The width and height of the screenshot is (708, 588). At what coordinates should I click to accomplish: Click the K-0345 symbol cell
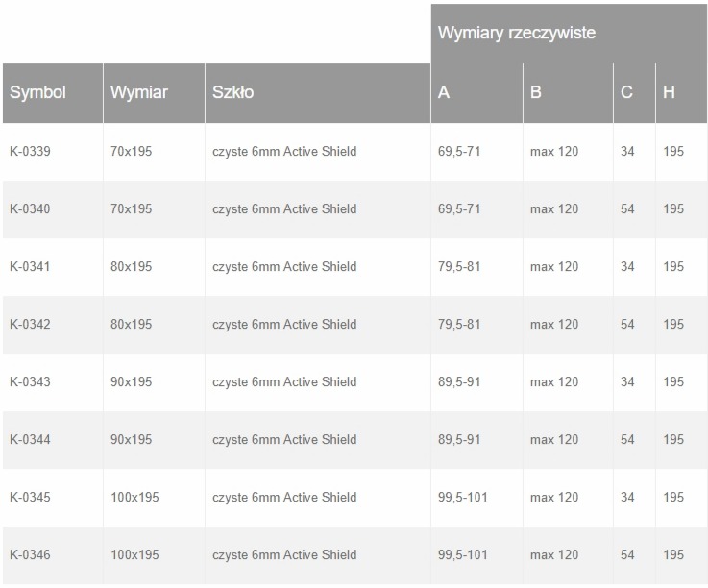pos(30,498)
